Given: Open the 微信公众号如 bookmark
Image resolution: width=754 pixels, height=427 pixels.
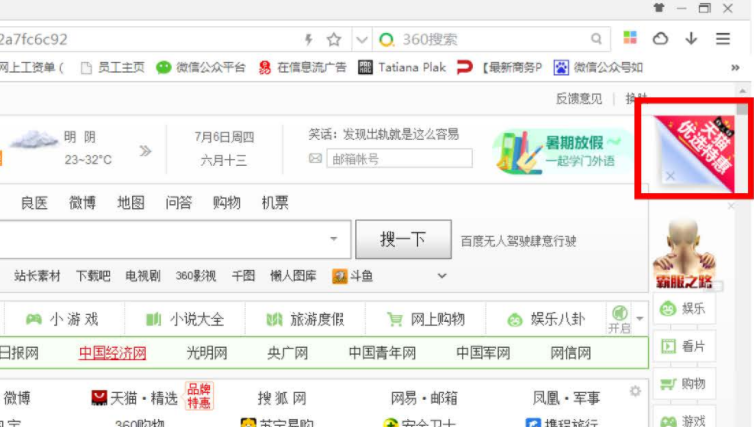Looking at the screenshot, I should coord(598,68).
